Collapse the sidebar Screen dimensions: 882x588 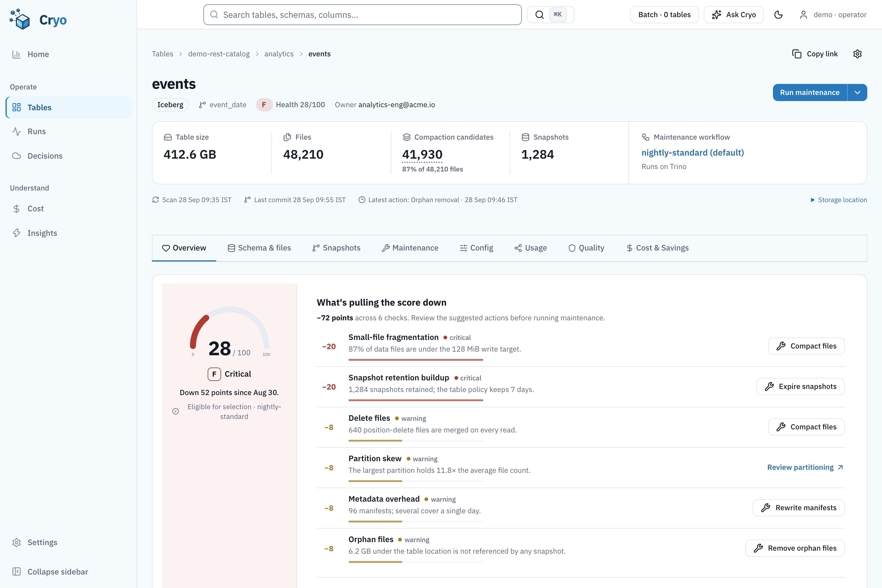tap(69, 571)
